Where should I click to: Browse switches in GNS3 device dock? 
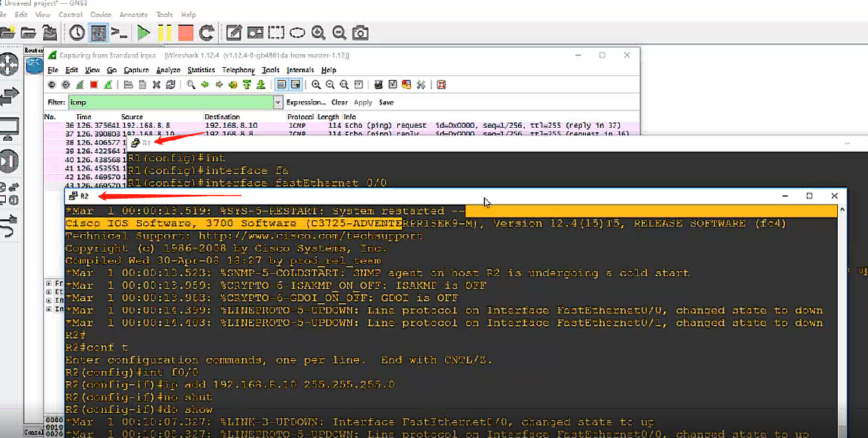(x=9, y=97)
